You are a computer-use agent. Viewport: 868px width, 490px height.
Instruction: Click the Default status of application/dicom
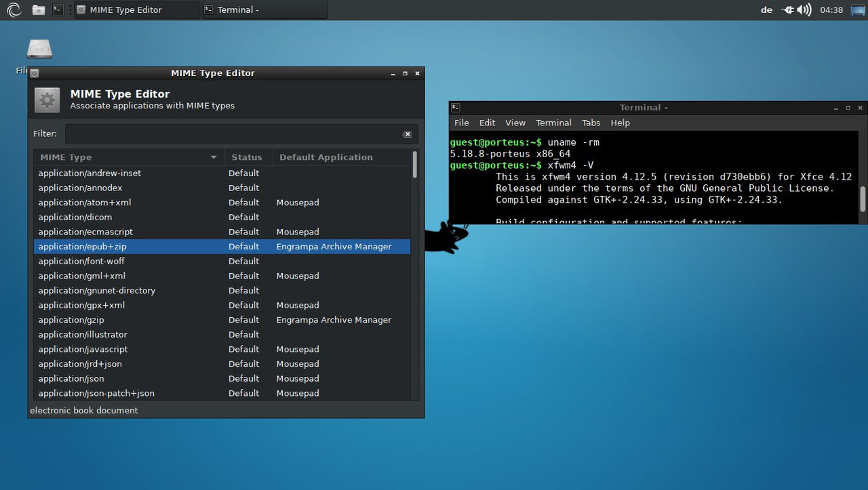(x=243, y=217)
